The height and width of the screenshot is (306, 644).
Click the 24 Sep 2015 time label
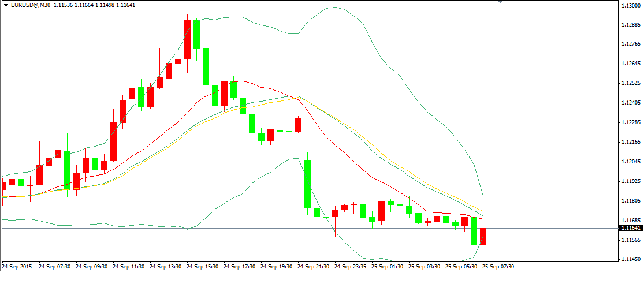tap(17, 267)
